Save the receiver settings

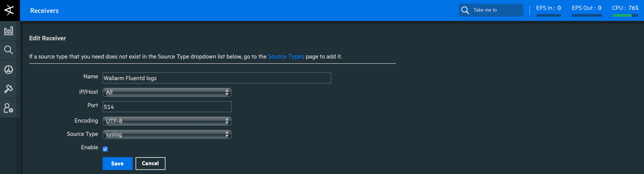(x=118, y=163)
